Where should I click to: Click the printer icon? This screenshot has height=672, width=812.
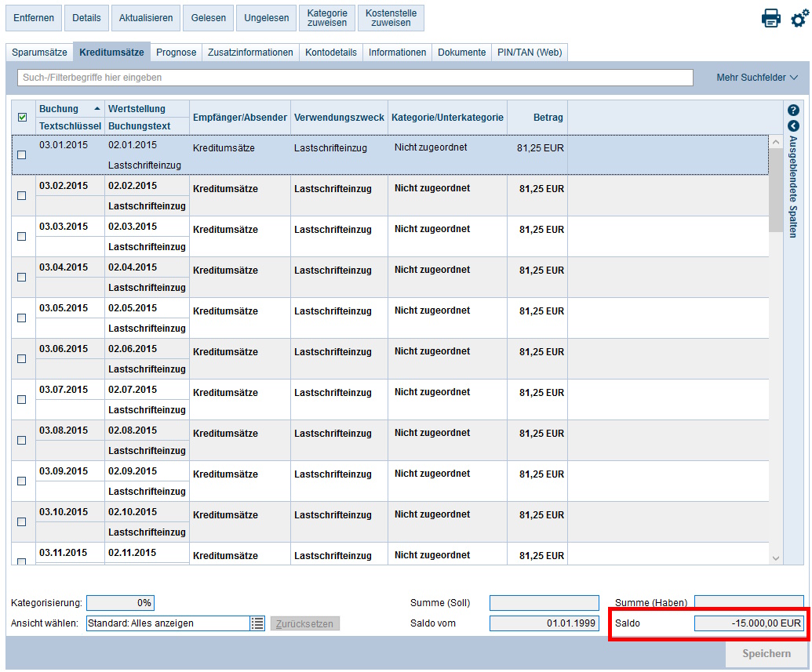pos(770,18)
